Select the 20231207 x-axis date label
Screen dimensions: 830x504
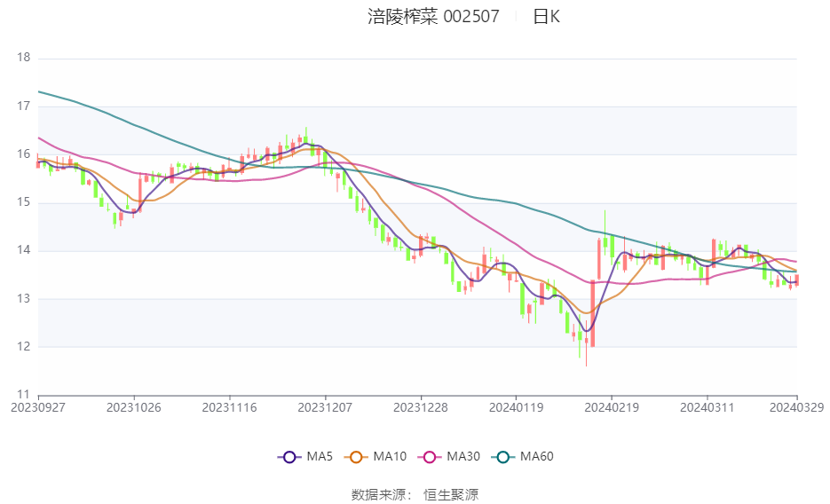(325, 408)
